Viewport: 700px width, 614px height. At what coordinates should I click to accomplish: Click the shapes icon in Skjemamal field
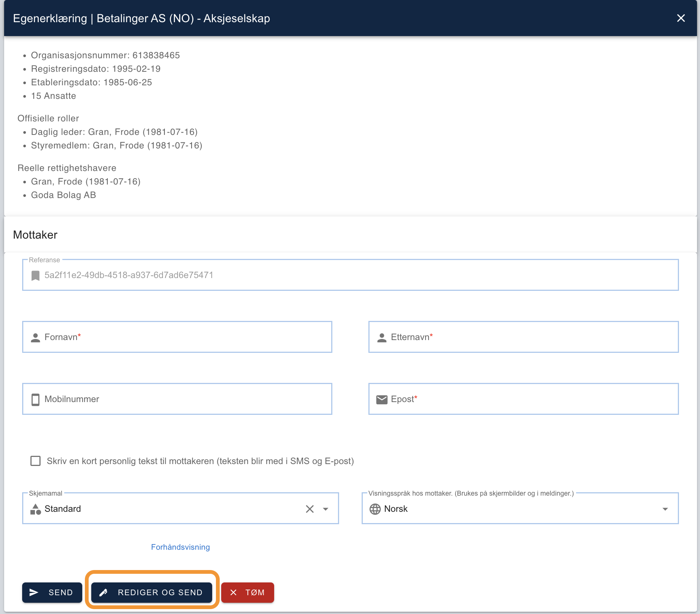click(x=35, y=509)
